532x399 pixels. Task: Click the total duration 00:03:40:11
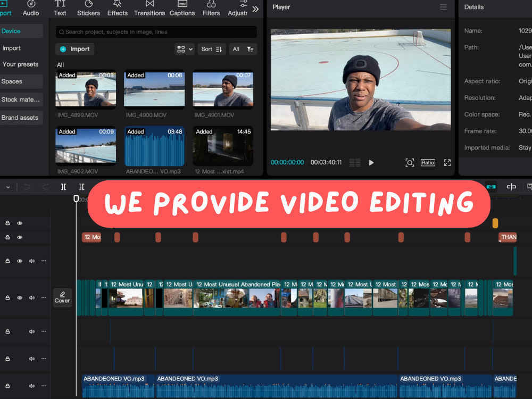(x=326, y=162)
